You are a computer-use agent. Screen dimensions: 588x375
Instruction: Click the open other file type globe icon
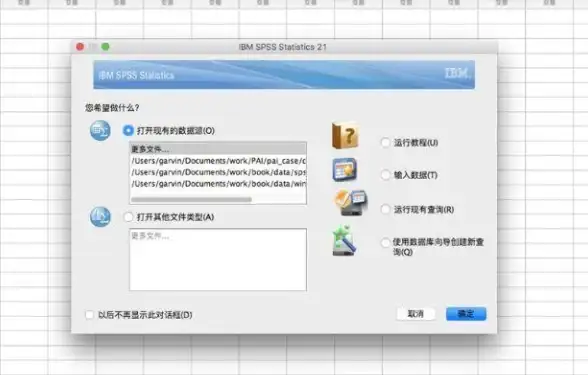[100, 217]
